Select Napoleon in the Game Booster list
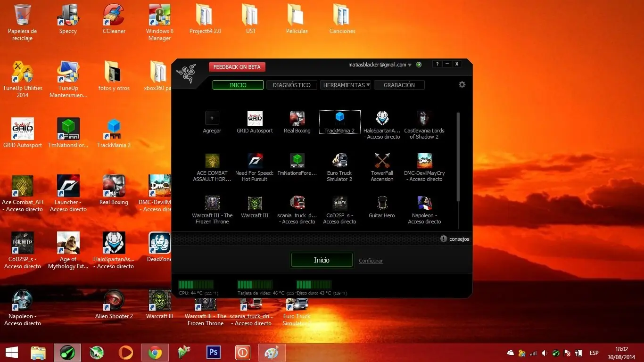The height and width of the screenshot is (362, 644). click(x=424, y=210)
